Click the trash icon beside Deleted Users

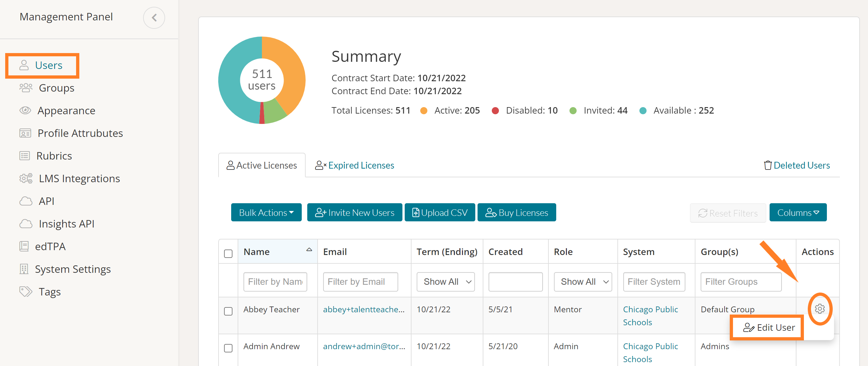pos(768,165)
